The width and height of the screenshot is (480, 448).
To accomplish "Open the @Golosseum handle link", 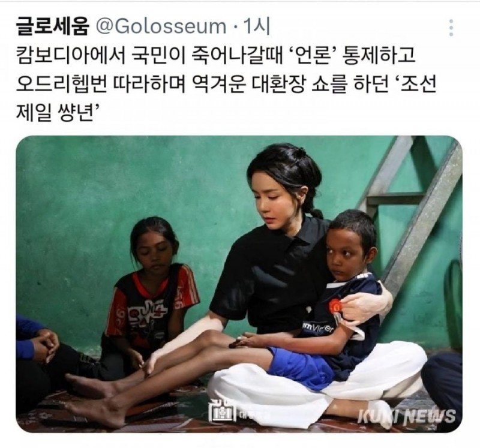I will pos(161,26).
